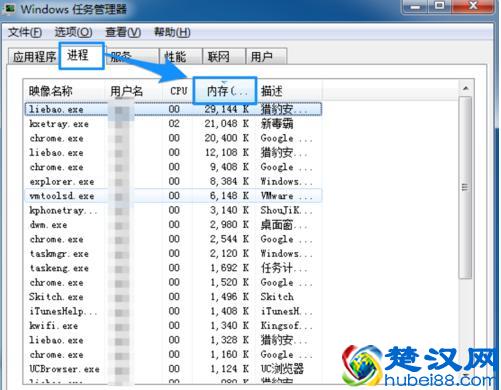Click the 1,408 K memory value
Screen dimensions: 501x390
229,311
